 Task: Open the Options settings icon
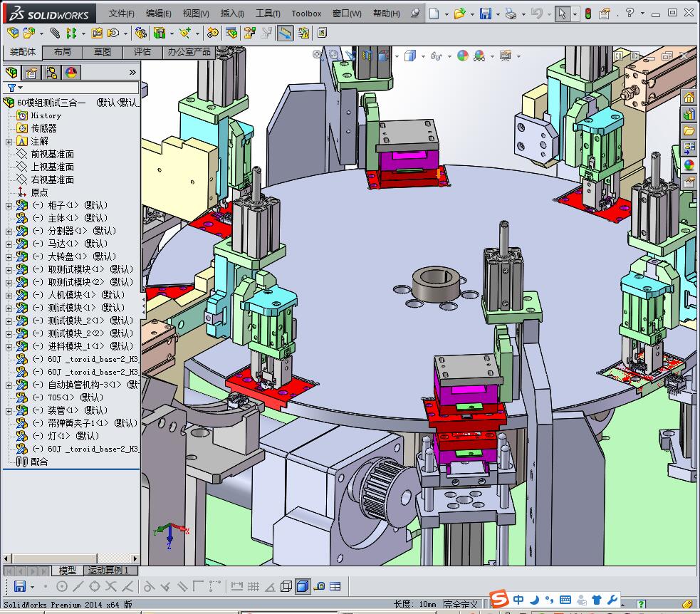(x=605, y=14)
